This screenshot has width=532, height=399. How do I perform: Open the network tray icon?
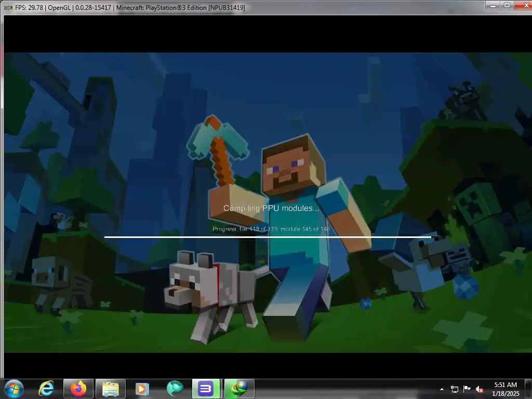click(454, 389)
